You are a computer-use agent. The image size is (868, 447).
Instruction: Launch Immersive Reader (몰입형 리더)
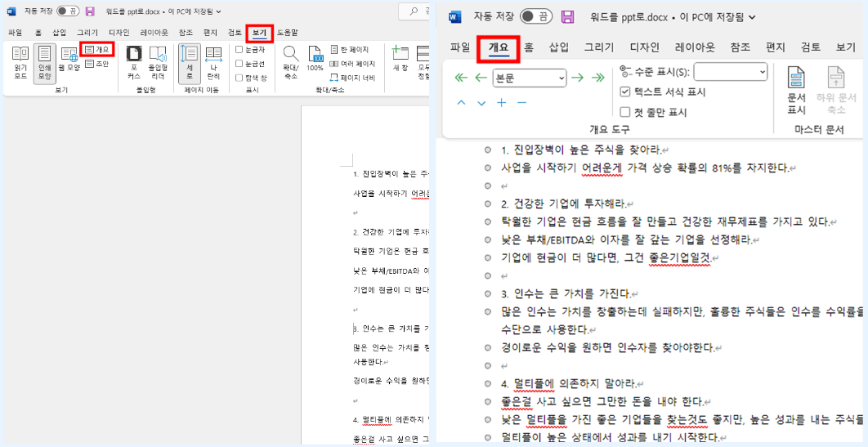(x=158, y=63)
